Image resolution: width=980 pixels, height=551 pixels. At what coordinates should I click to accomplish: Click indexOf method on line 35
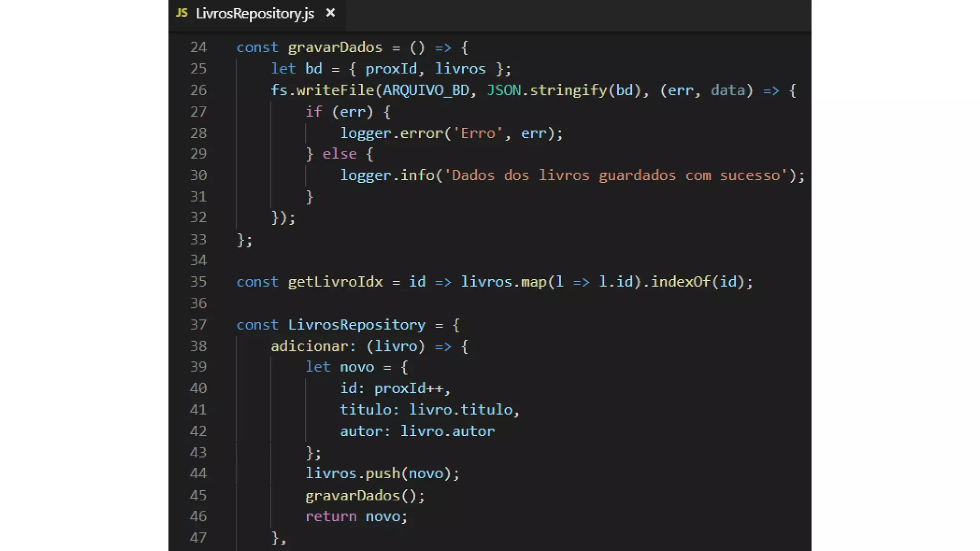pyautogui.click(x=680, y=282)
